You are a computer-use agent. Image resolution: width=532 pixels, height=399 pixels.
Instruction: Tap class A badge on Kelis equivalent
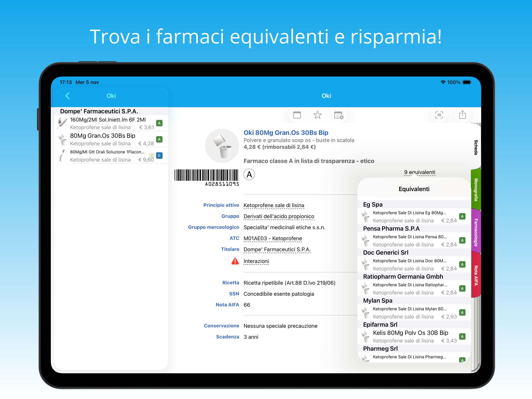pyautogui.click(x=462, y=336)
